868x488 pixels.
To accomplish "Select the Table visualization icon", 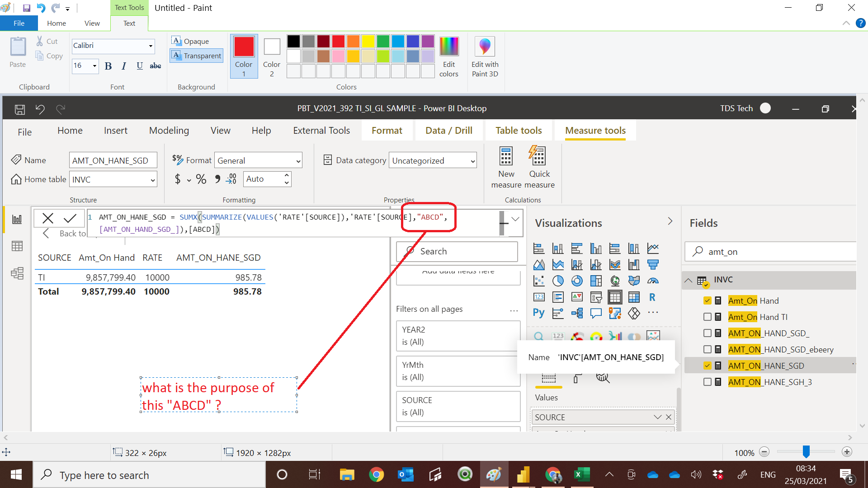I will tap(615, 297).
